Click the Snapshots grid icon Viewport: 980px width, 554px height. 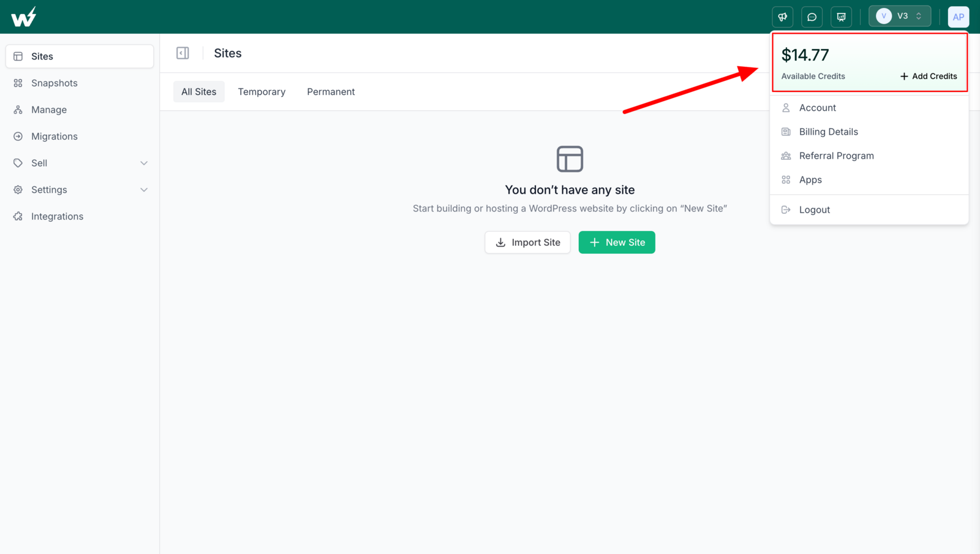18,83
